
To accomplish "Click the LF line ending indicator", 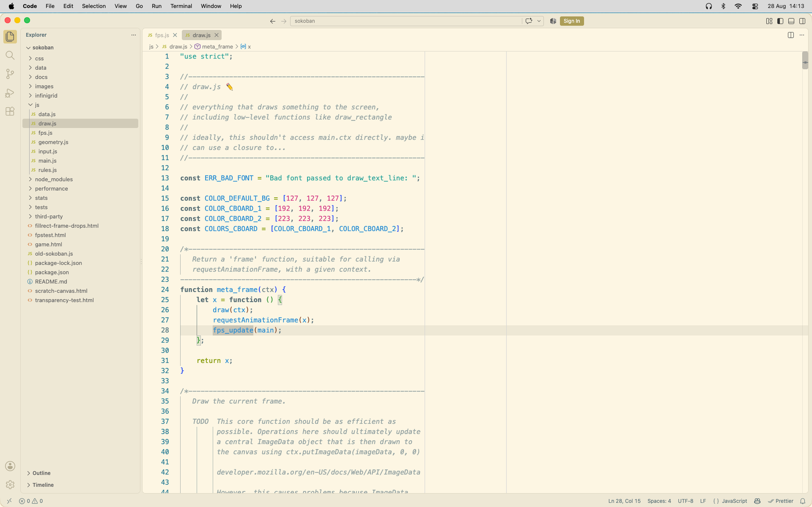I will (703, 501).
